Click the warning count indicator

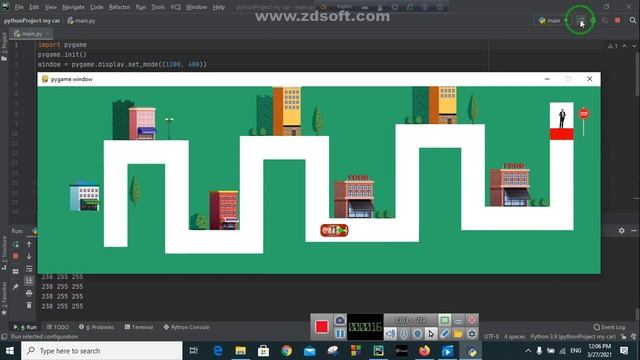[x=613, y=46]
